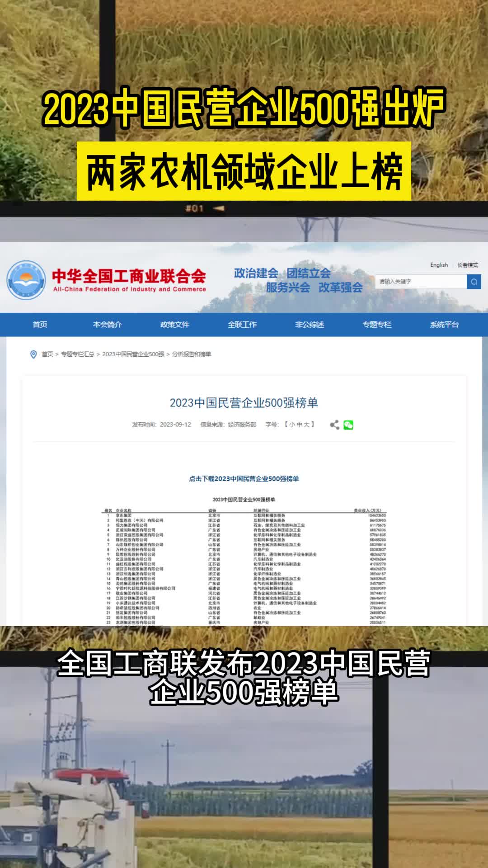The height and width of the screenshot is (868, 488).
Task: Set font size to 小
Action: (x=292, y=425)
